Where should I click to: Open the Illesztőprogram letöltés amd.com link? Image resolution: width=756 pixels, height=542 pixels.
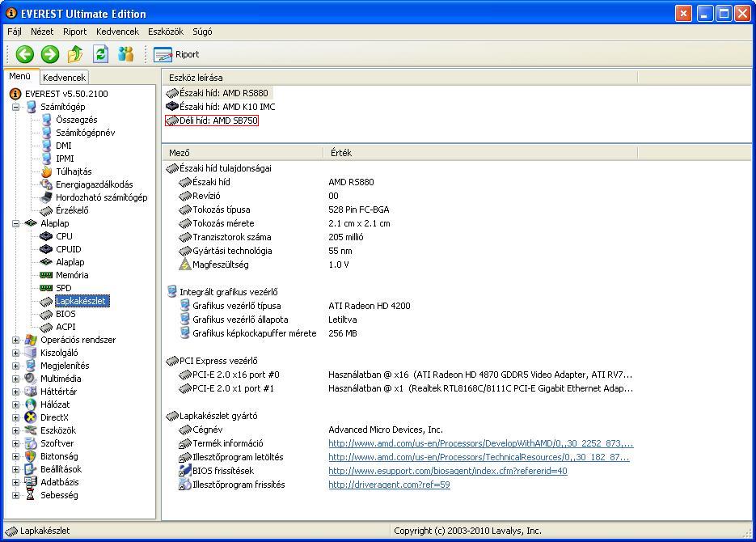pyautogui.click(x=479, y=456)
